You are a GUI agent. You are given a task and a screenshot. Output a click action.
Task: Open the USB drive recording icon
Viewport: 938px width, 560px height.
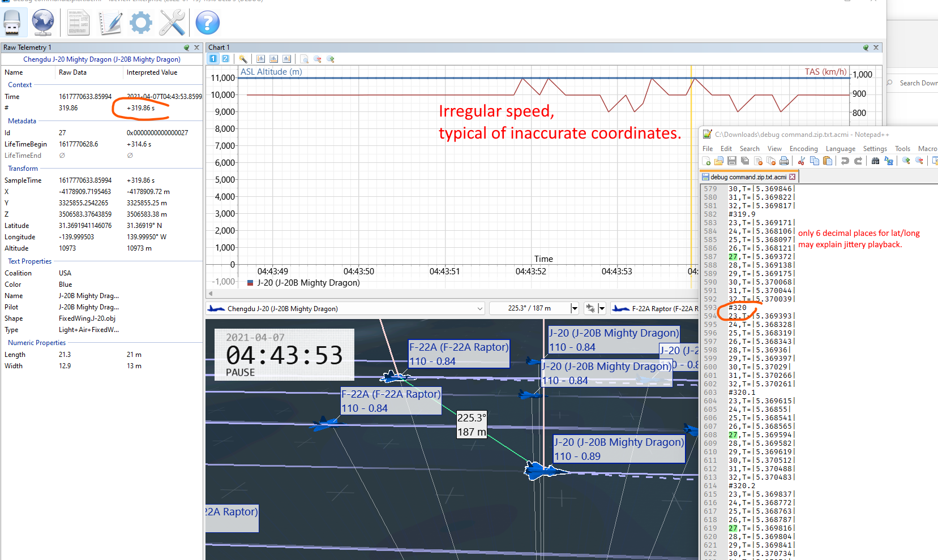tap(12, 23)
